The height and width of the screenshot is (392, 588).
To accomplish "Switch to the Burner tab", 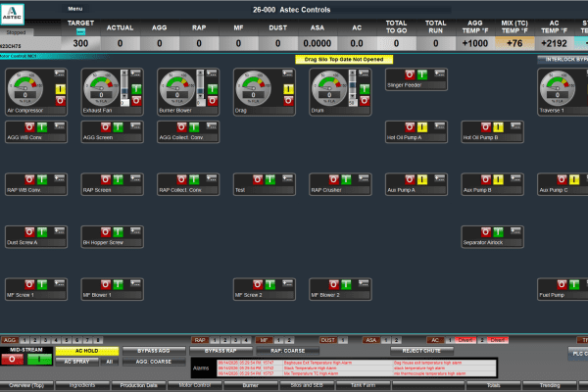I will click(x=251, y=385).
